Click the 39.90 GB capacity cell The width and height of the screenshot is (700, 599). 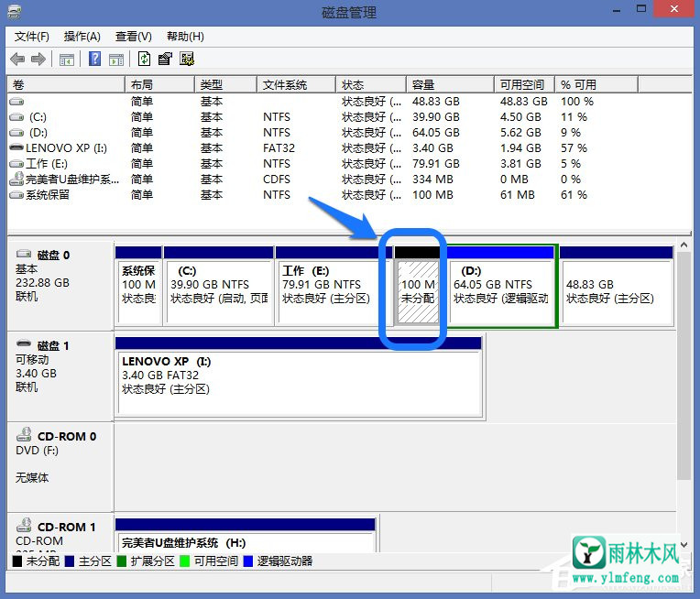point(436,117)
